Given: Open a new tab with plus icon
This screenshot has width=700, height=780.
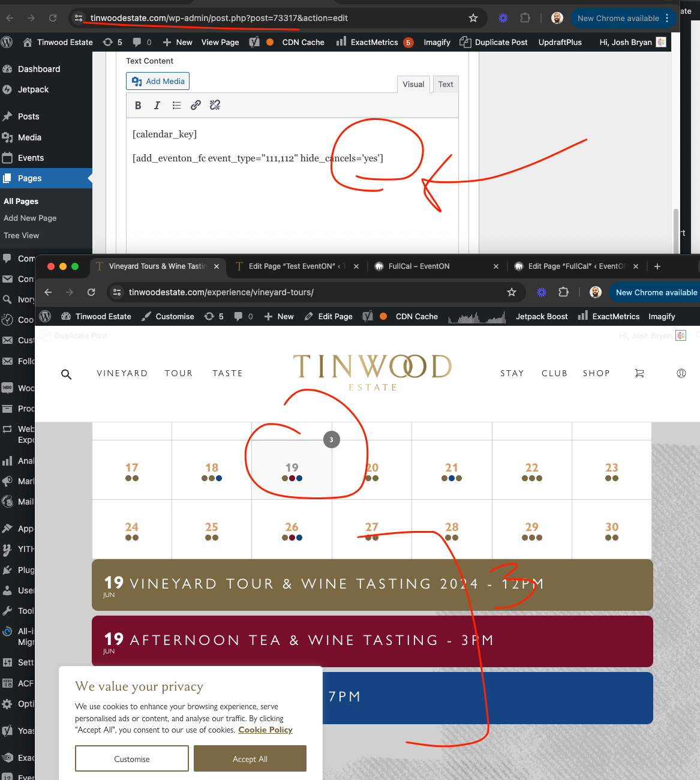Looking at the screenshot, I should click(x=657, y=266).
